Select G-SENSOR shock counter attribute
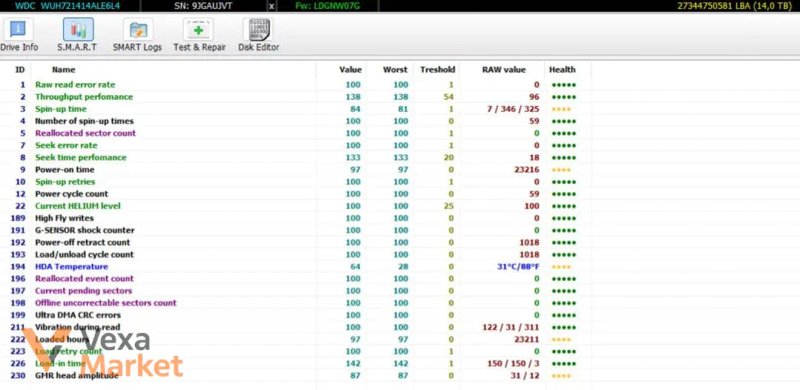This screenshot has height=390, width=800. click(85, 231)
